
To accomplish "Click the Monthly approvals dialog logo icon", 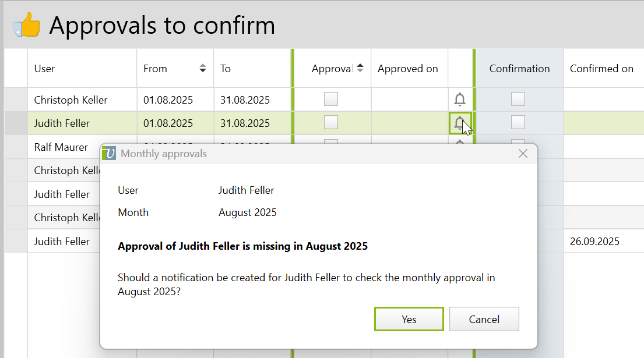I will 109,154.
